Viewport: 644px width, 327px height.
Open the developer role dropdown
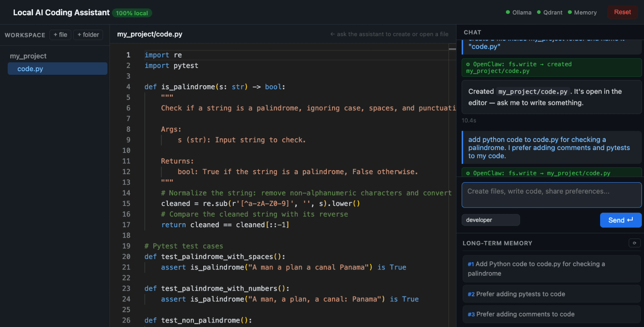click(x=491, y=220)
